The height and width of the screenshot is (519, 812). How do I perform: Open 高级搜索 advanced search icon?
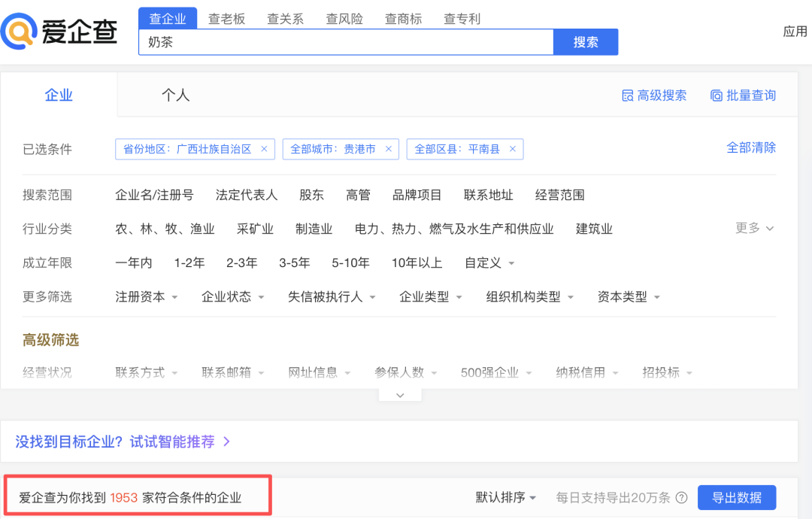(628, 96)
